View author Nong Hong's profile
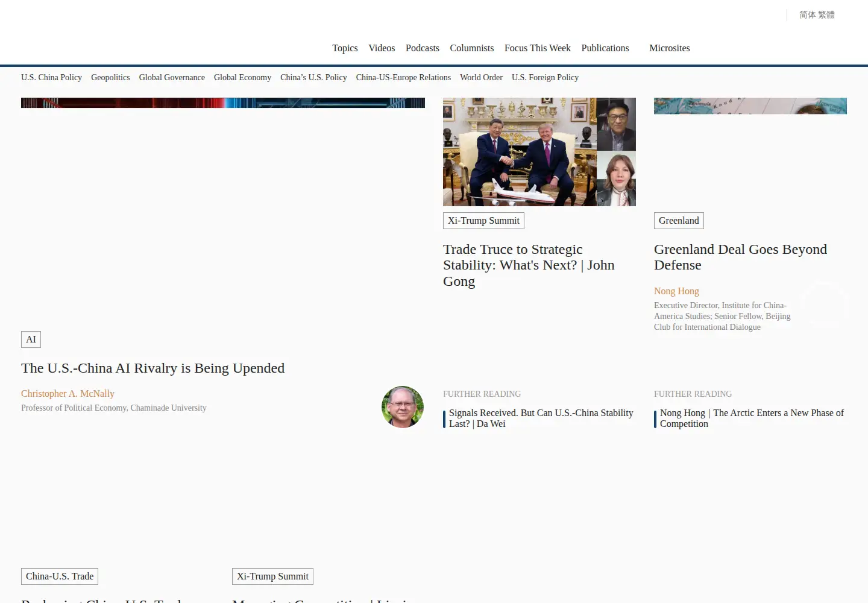 point(676,291)
